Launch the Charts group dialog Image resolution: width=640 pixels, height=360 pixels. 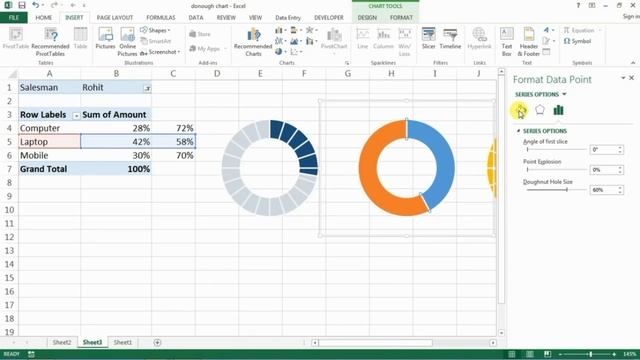[347, 63]
